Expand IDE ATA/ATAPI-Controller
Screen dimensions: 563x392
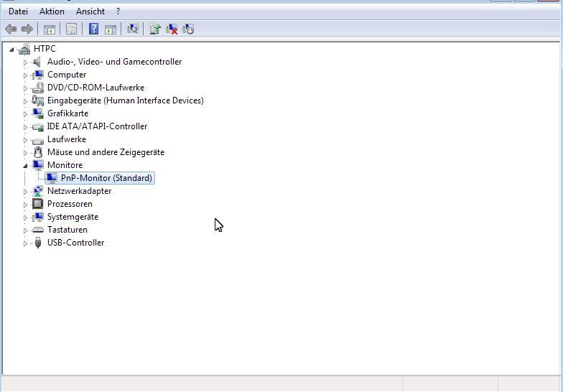tap(25, 127)
